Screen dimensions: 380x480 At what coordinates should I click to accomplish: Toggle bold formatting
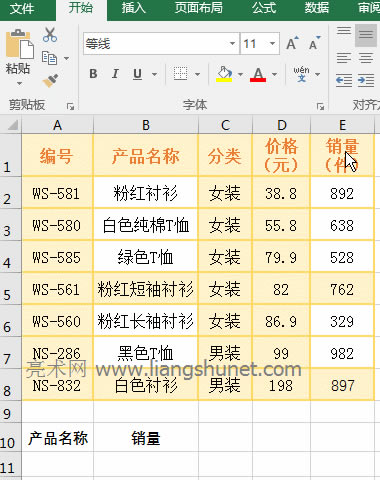[93, 74]
